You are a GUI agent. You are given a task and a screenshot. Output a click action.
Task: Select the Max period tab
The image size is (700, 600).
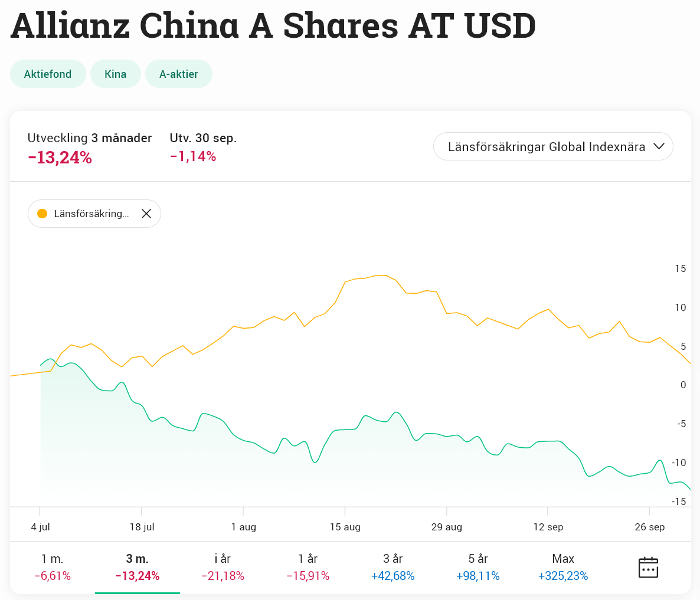(x=563, y=567)
